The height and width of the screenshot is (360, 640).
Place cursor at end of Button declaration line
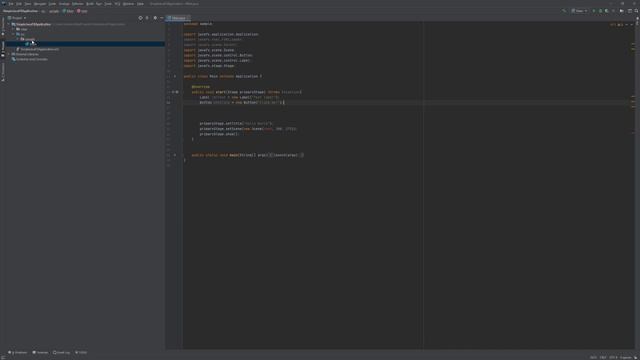click(x=284, y=102)
